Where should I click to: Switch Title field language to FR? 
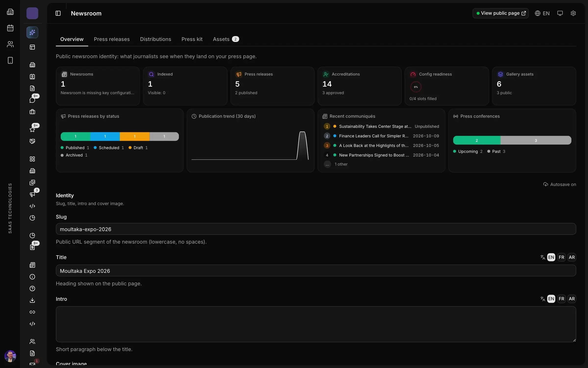[562, 257]
